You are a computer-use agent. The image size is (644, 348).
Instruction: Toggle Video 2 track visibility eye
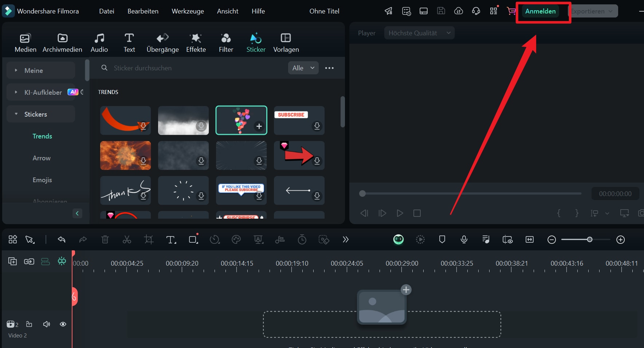(x=63, y=324)
